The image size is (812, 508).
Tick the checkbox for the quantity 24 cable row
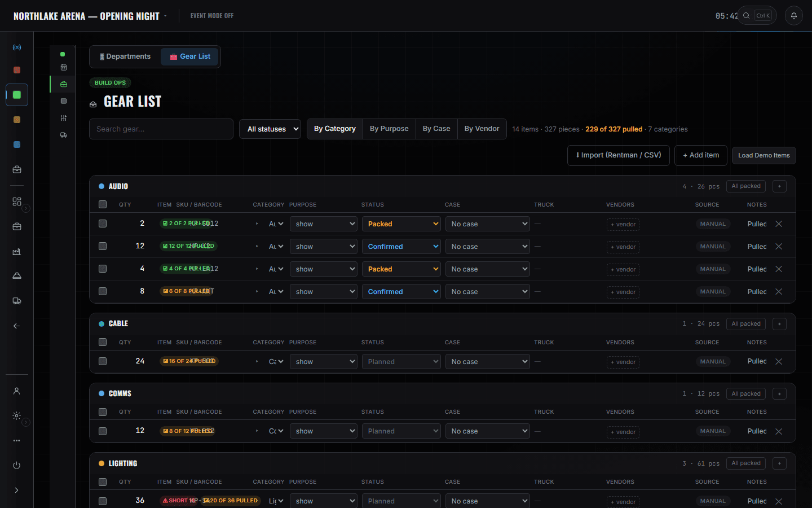(x=103, y=361)
